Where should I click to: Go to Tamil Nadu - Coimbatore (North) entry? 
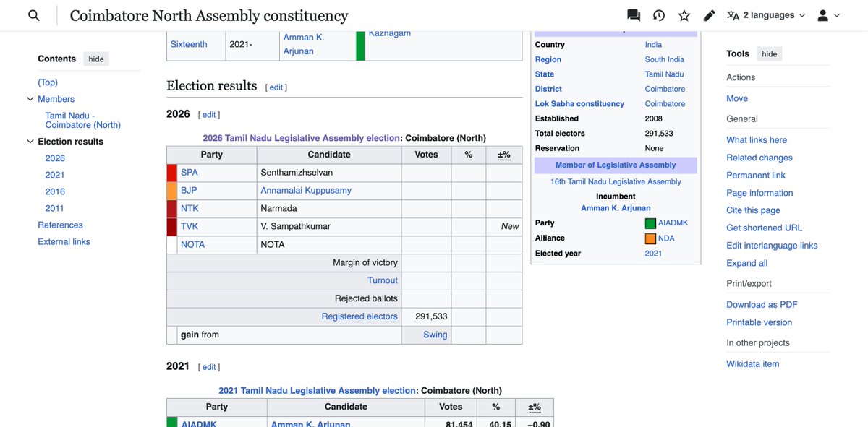[x=83, y=120]
